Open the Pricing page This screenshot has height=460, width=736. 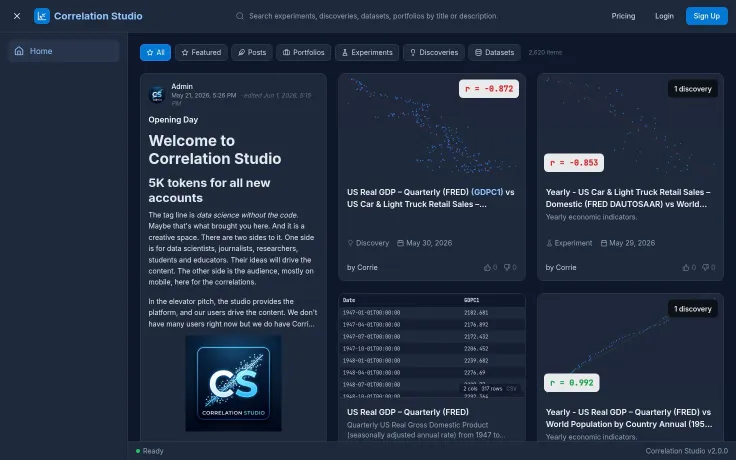coord(623,16)
